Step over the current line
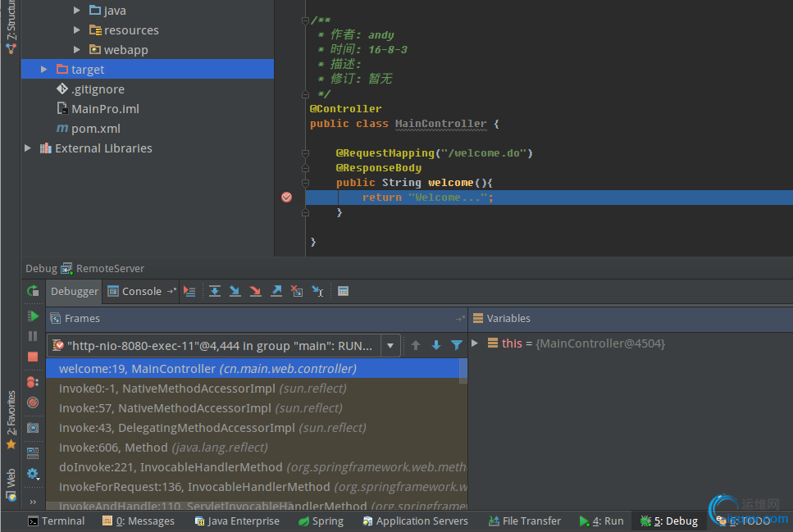 (215, 291)
